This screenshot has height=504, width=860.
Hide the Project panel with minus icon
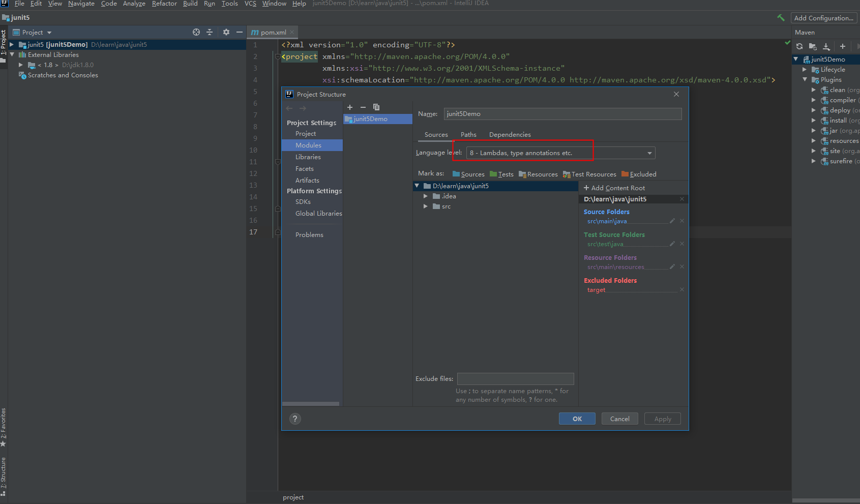tap(240, 32)
